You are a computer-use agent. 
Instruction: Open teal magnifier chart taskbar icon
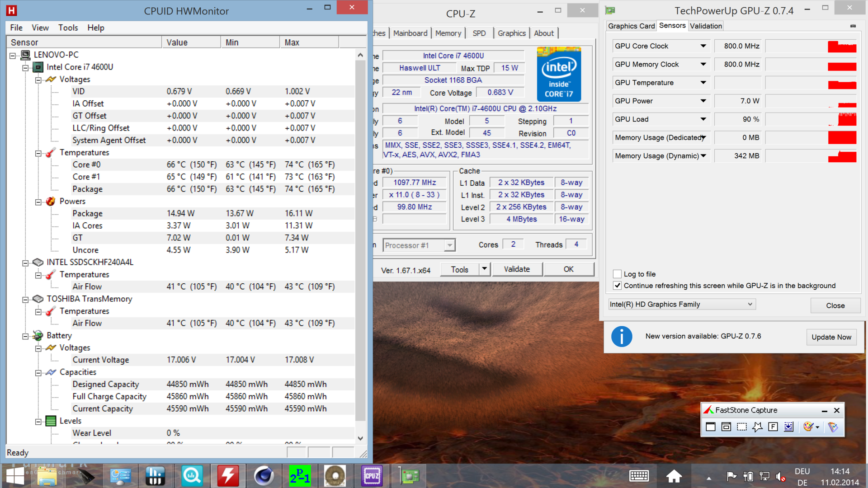(x=192, y=476)
